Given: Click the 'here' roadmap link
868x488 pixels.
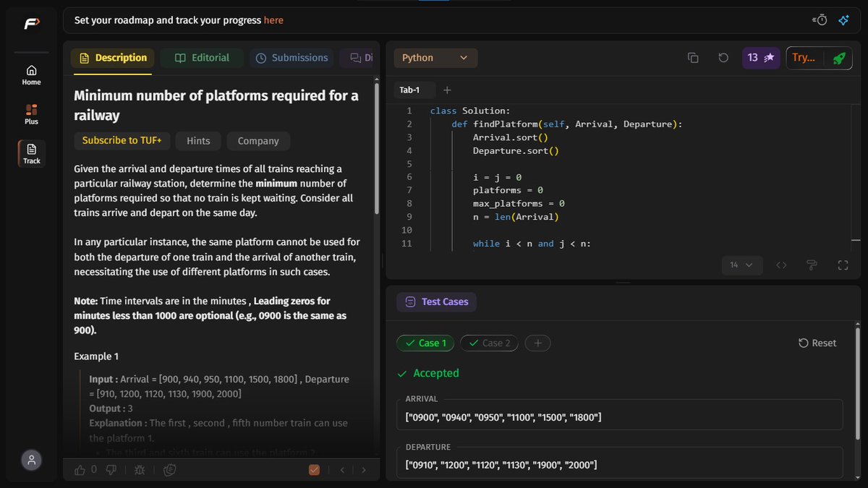Looking at the screenshot, I should (273, 20).
